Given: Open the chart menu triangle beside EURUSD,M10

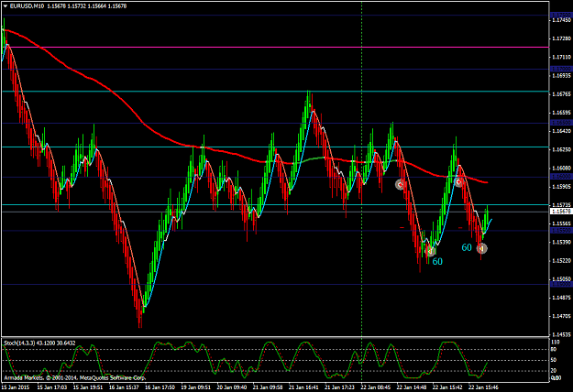Looking at the screenshot, I should [6, 5].
